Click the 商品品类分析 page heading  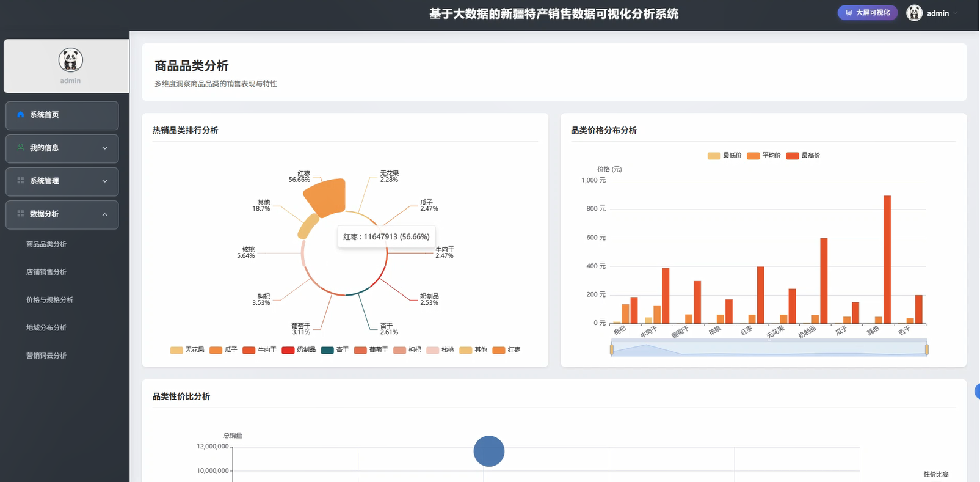pos(191,66)
